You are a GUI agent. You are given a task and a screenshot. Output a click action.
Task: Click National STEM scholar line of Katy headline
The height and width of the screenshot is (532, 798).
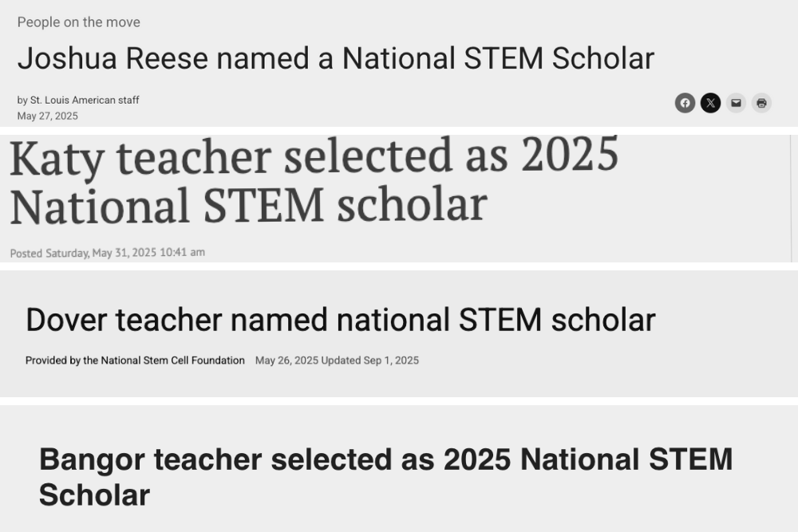coord(249,206)
